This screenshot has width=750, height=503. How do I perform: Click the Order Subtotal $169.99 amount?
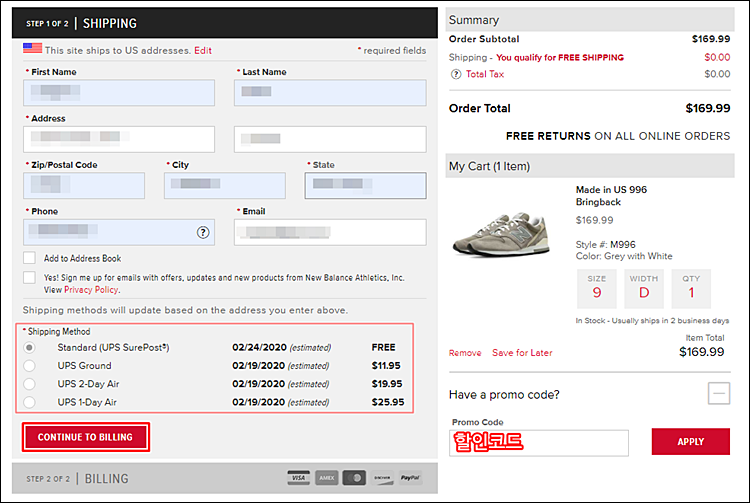(711, 39)
